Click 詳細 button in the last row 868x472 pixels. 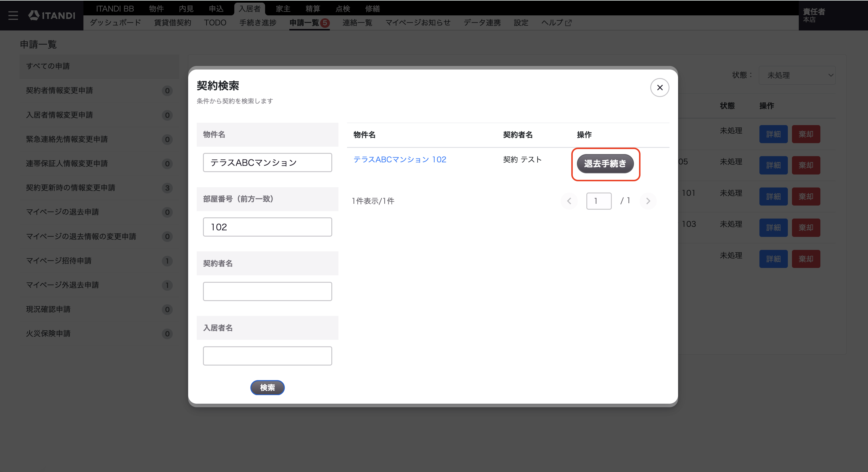coord(773,259)
